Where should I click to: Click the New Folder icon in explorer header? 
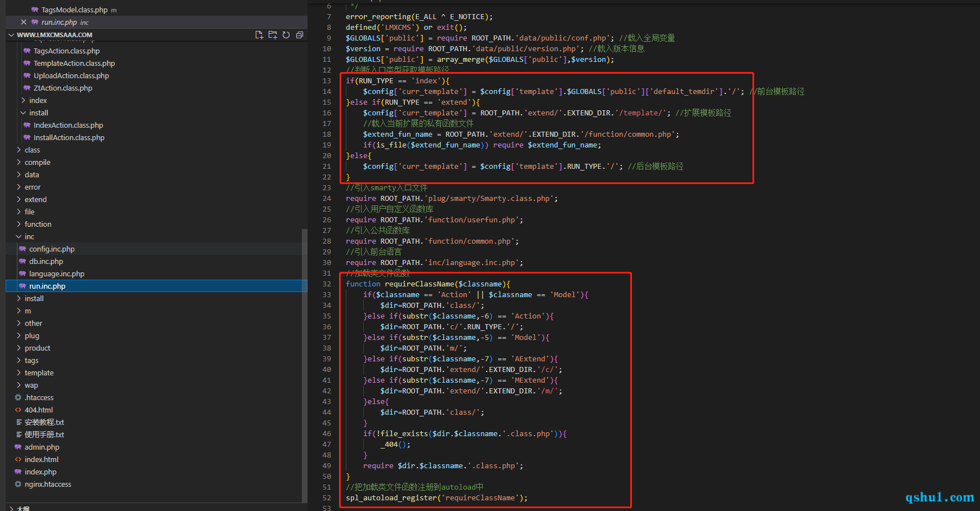[273, 35]
